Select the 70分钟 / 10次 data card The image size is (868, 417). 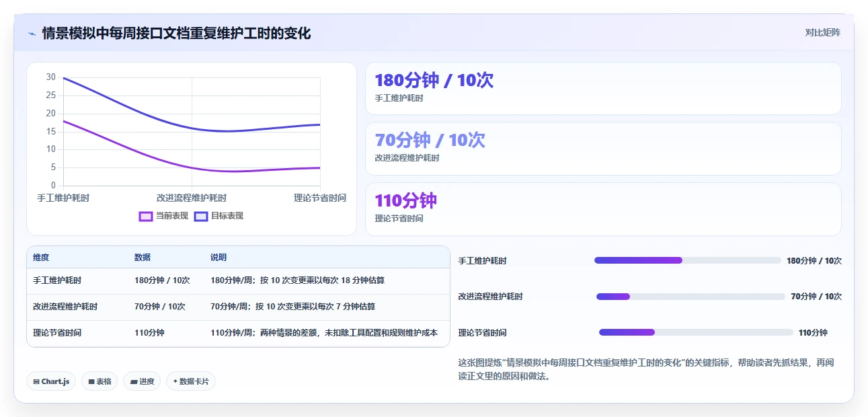603,149
